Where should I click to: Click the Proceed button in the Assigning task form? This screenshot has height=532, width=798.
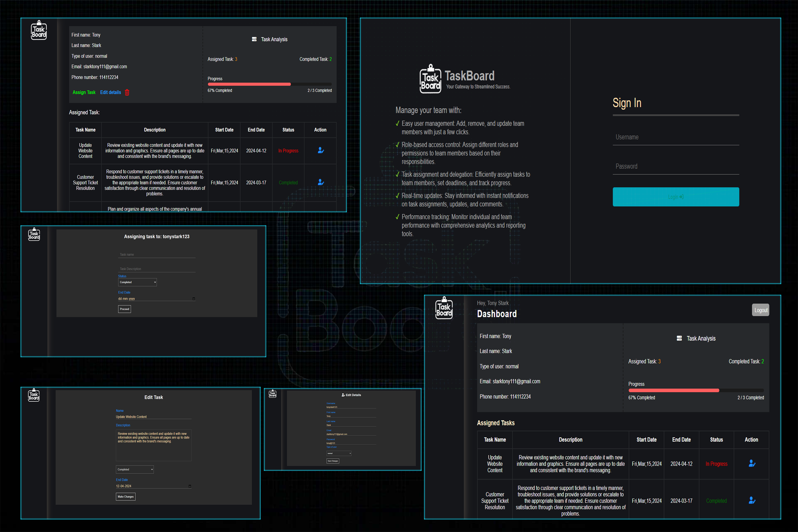pyautogui.click(x=124, y=309)
